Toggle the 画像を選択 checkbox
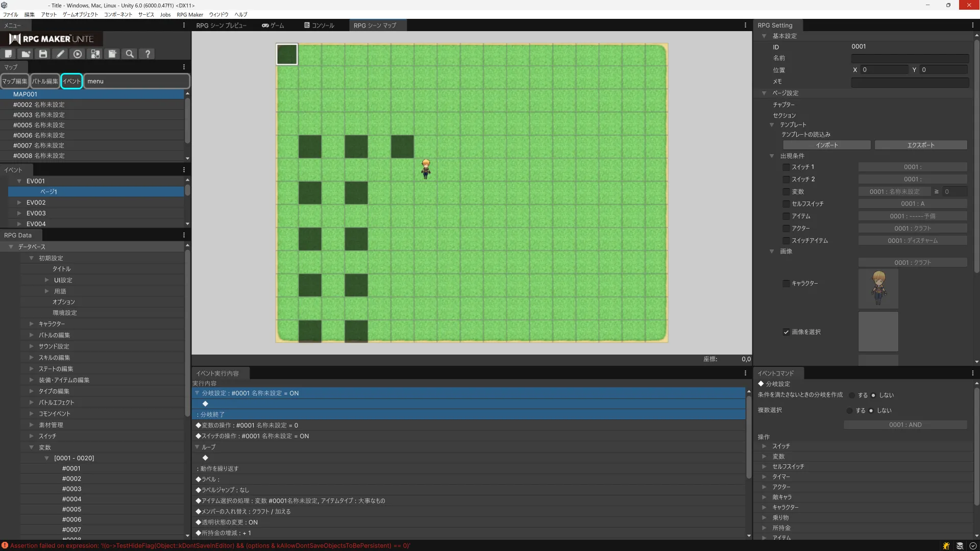The height and width of the screenshot is (551, 980). click(786, 332)
